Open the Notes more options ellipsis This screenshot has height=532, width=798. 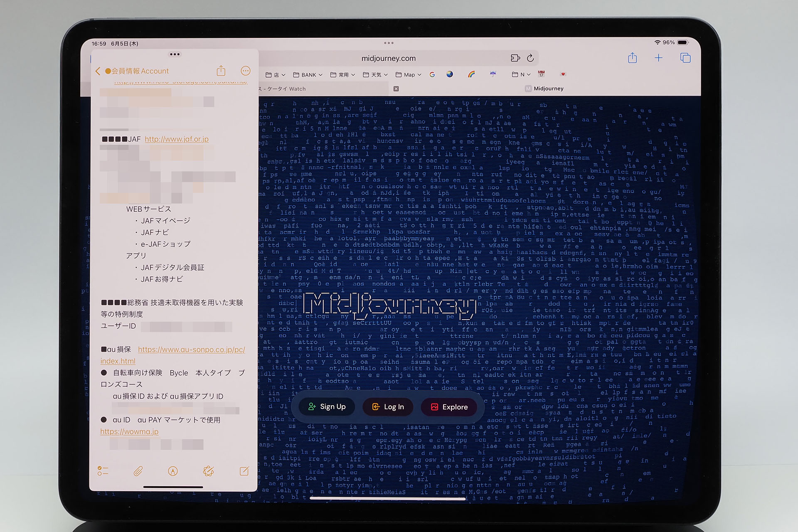click(246, 71)
